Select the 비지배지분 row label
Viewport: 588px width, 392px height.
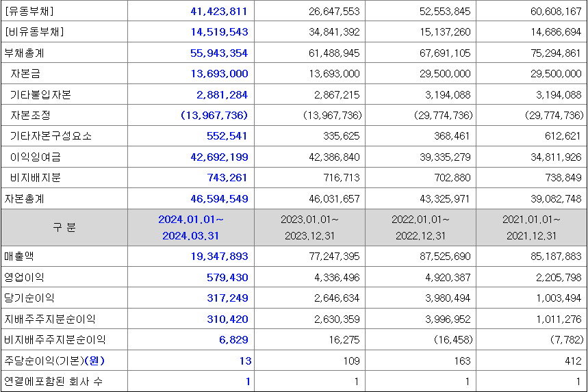pyautogui.click(x=36, y=177)
